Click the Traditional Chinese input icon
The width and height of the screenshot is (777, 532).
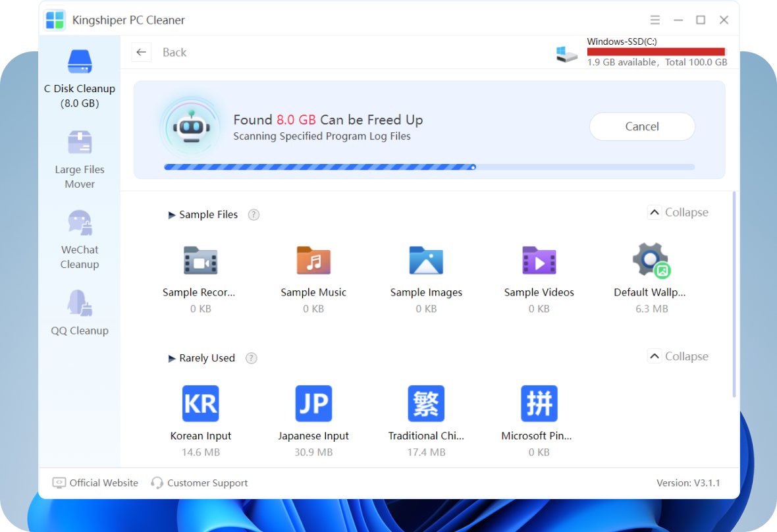pyautogui.click(x=426, y=404)
